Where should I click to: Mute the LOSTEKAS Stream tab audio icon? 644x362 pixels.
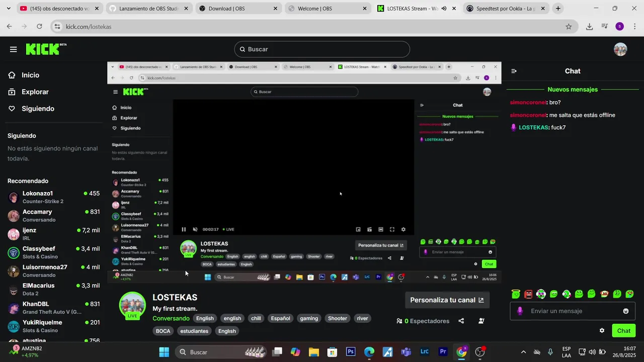(x=444, y=9)
